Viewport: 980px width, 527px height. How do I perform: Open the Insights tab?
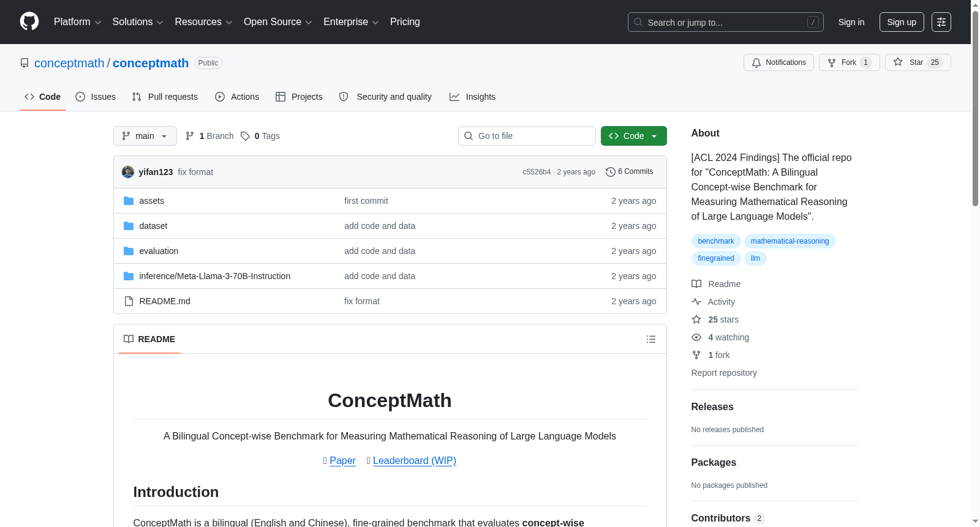point(472,97)
